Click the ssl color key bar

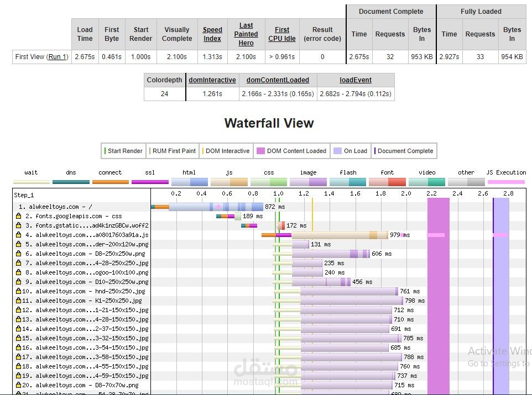pos(150,182)
